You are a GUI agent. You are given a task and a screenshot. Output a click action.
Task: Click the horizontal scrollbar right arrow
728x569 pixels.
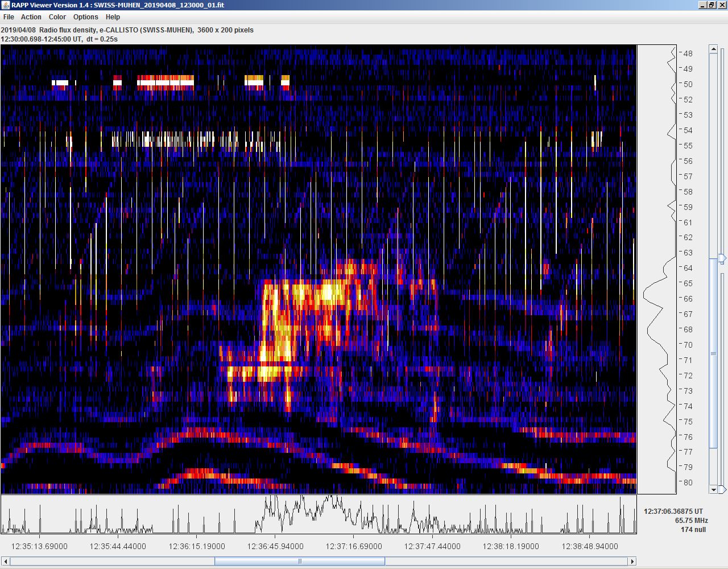(632, 561)
